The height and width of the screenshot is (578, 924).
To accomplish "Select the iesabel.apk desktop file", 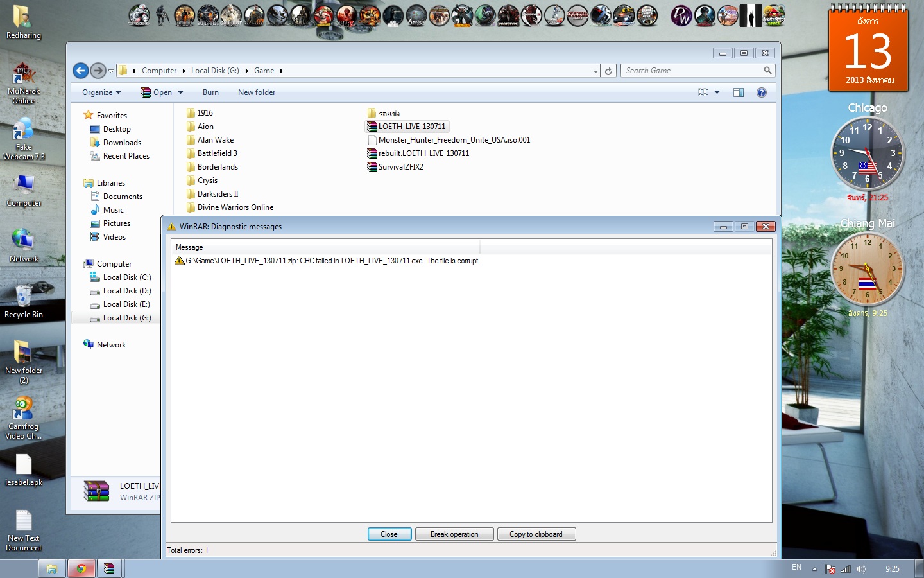I will point(24,469).
